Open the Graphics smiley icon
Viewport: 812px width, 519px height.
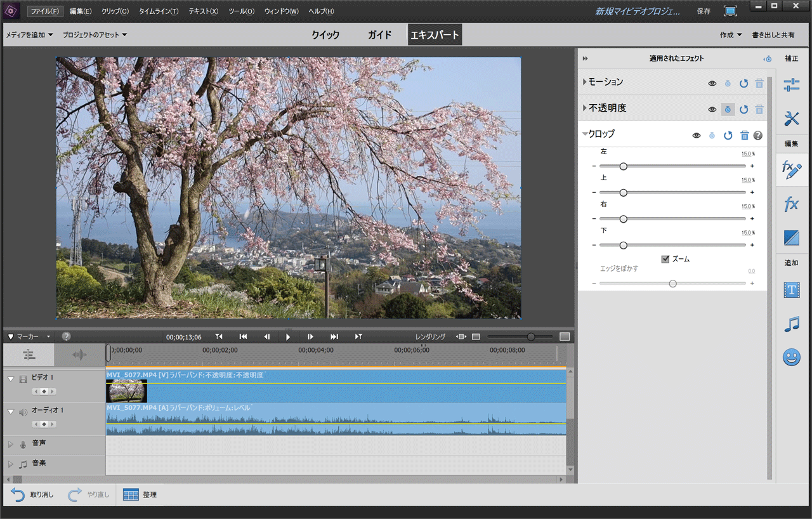(x=791, y=357)
